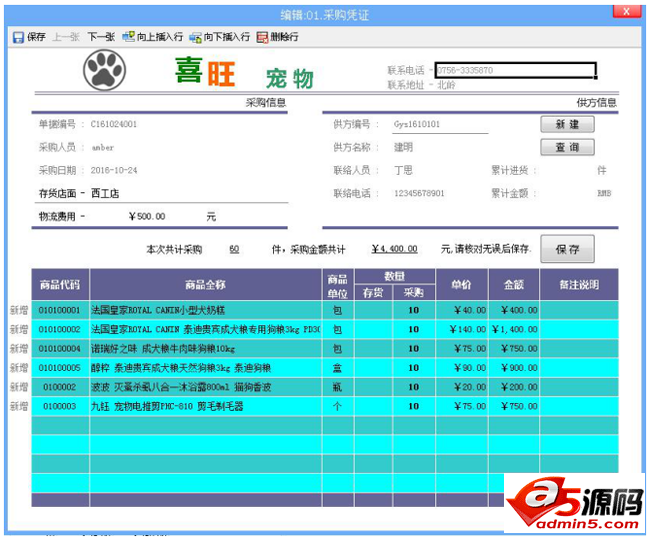650x538 pixels.
Task: Click the 新建 supplier button
Action: click(567, 124)
